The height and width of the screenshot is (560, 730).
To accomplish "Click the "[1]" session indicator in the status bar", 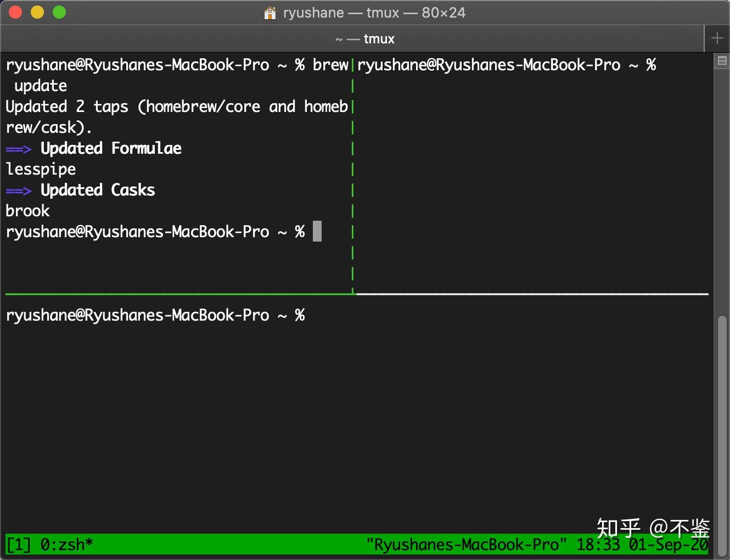I will click(x=18, y=544).
